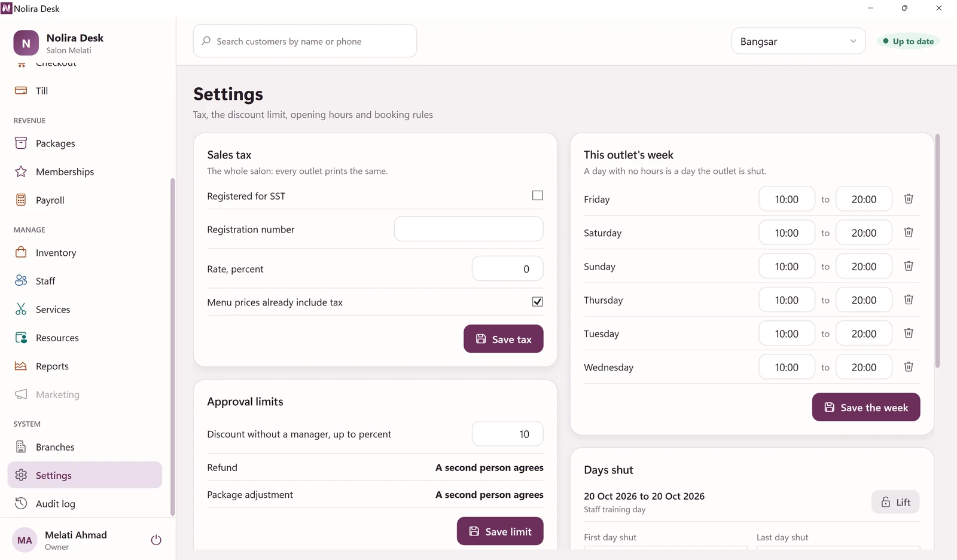Clear Sunday hours using trash icon
Viewport: 957px width, 560px height.
click(909, 266)
